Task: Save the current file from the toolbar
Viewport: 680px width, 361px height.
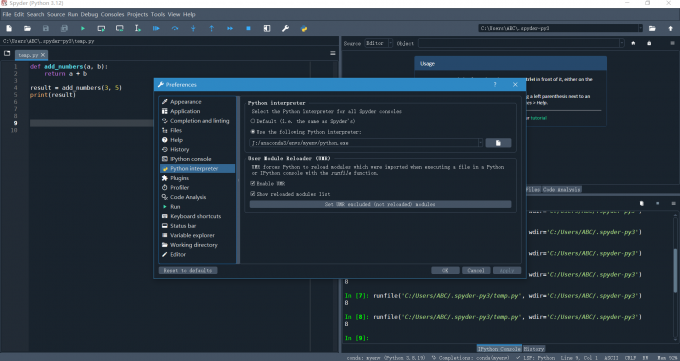Action: click(x=46, y=28)
